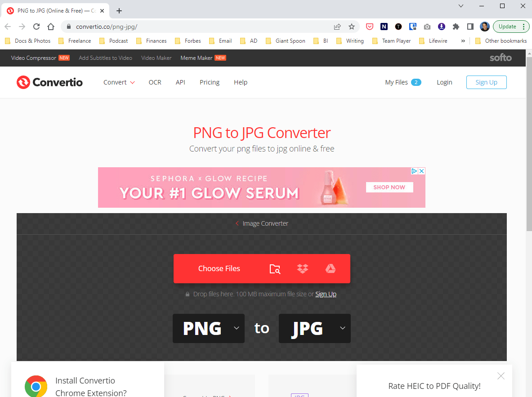Click the Sign Up button in header

(486, 82)
